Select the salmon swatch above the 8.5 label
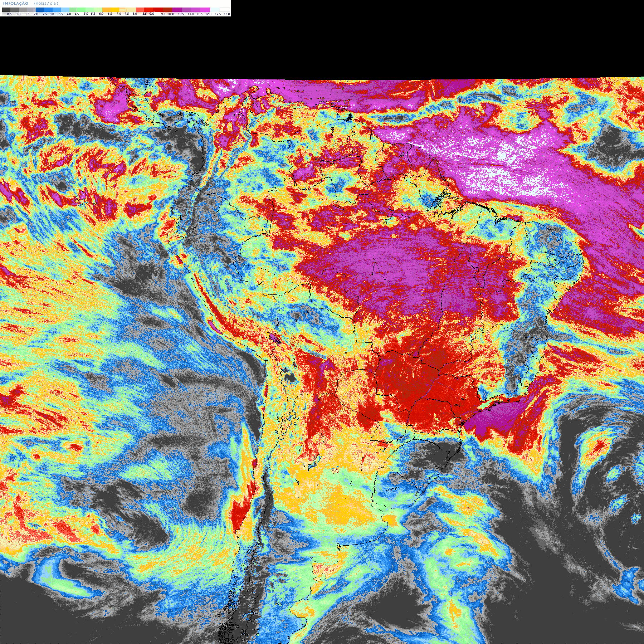Viewport: 644px width, 644px height. point(140,10)
